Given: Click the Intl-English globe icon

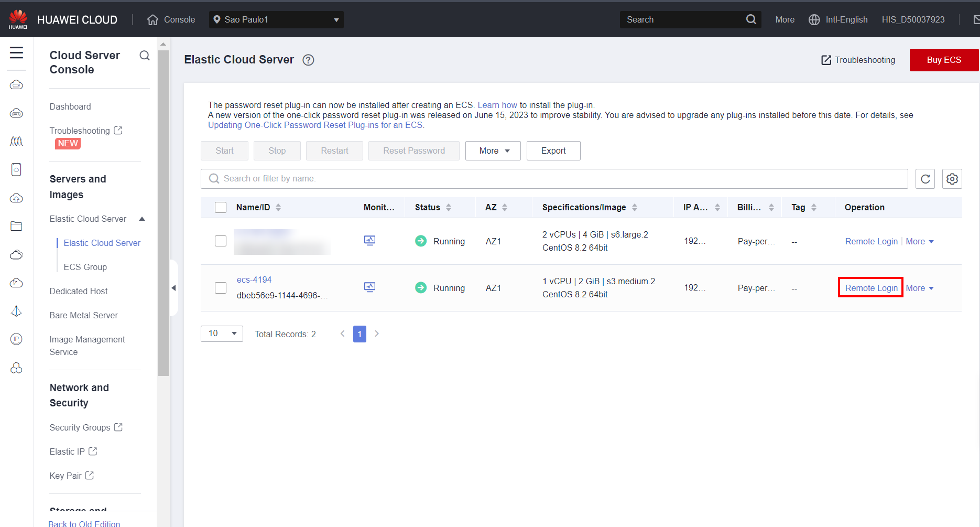Looking at the screenshot, I should [814, 19].
